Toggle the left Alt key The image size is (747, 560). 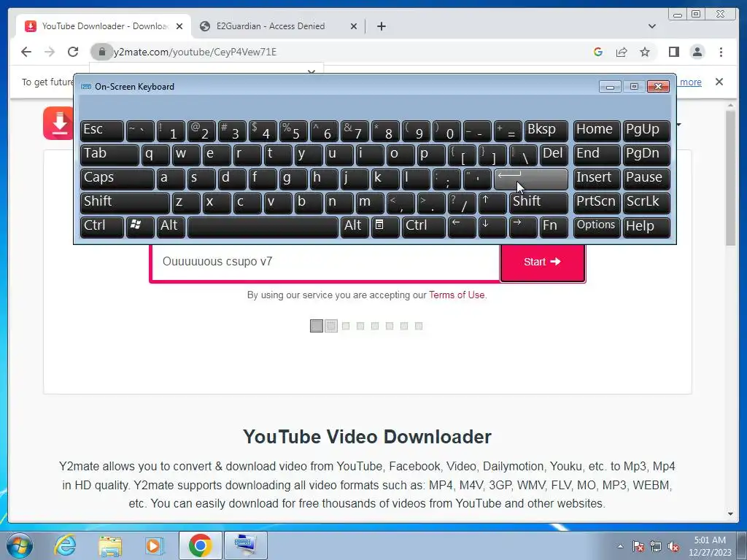171,227
